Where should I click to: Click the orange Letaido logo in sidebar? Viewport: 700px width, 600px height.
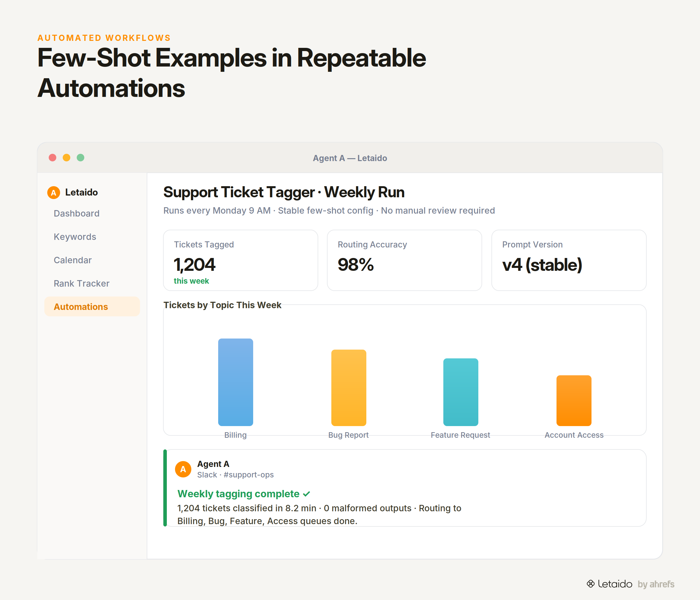pos(53,192)
